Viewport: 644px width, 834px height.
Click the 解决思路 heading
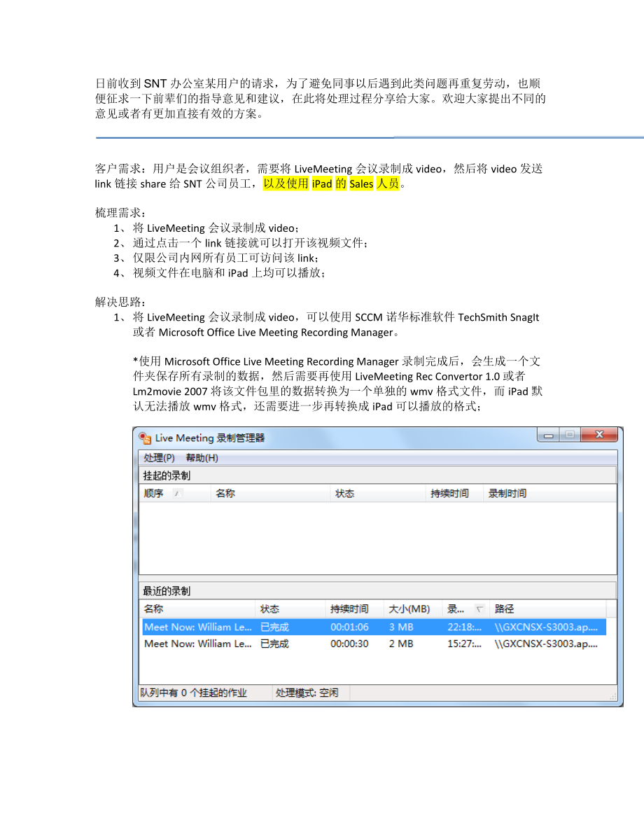click(120, 303)
